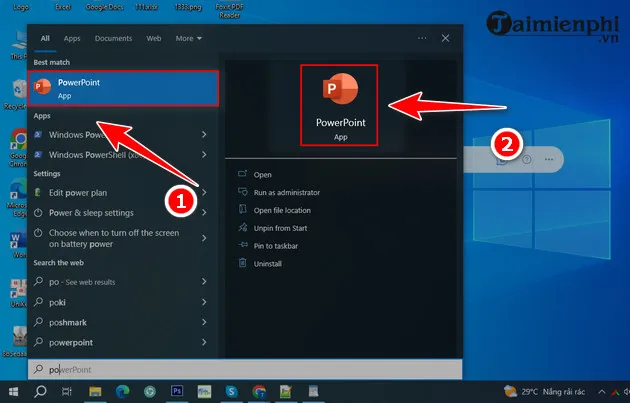Expand the poshmark suggestion chevron

pyautogui.click(x=204, y=322)
